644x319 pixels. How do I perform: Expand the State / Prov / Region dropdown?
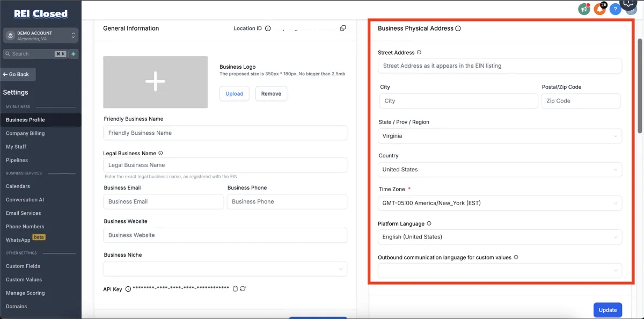point(500,136)
